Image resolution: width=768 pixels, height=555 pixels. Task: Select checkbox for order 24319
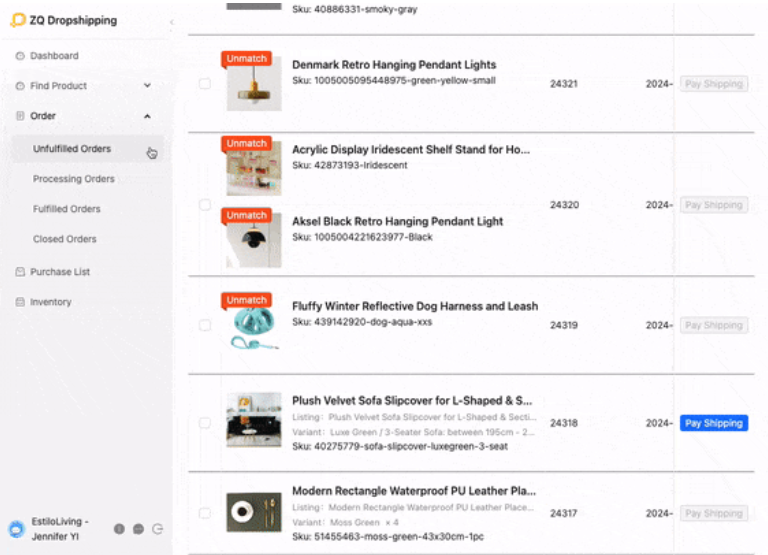(205, 325)
